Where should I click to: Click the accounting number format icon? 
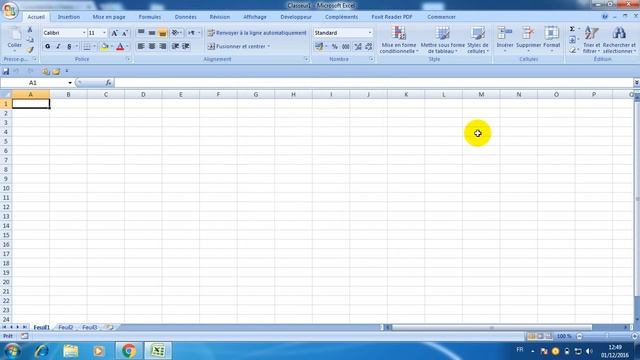(319, 47)
